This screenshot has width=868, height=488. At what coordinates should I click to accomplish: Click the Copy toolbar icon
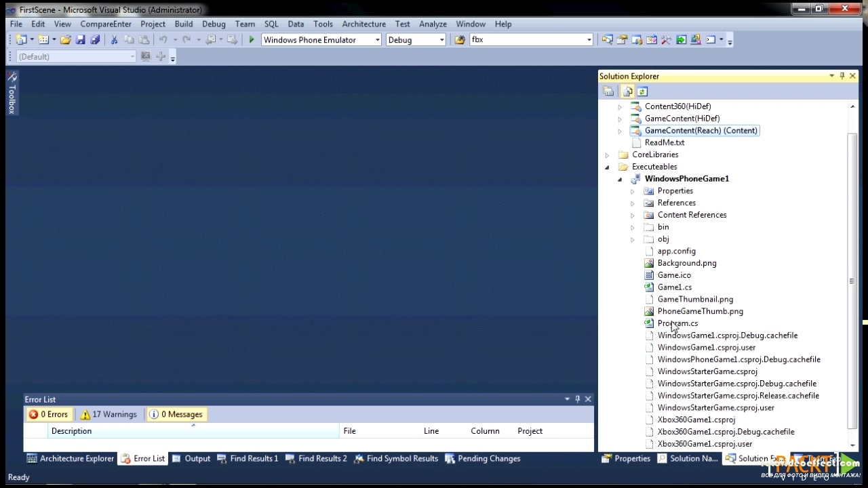click(x=129, y=40)
